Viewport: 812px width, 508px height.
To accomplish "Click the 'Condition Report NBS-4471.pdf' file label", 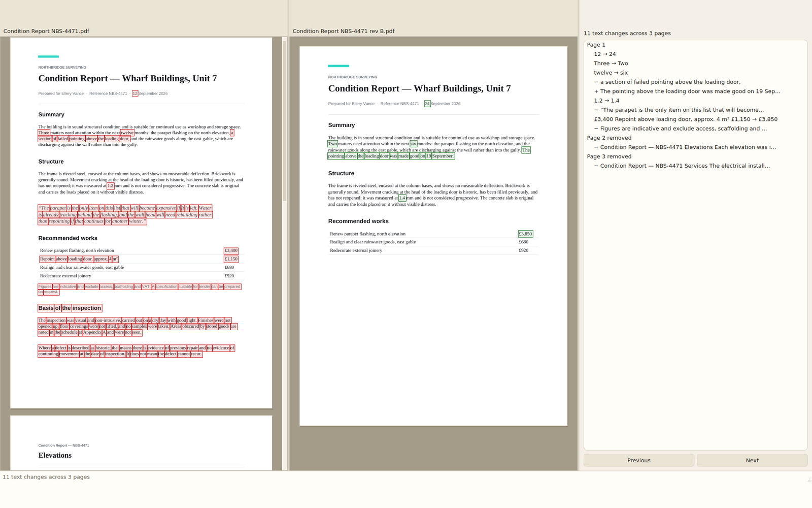I will coord(46,31).
